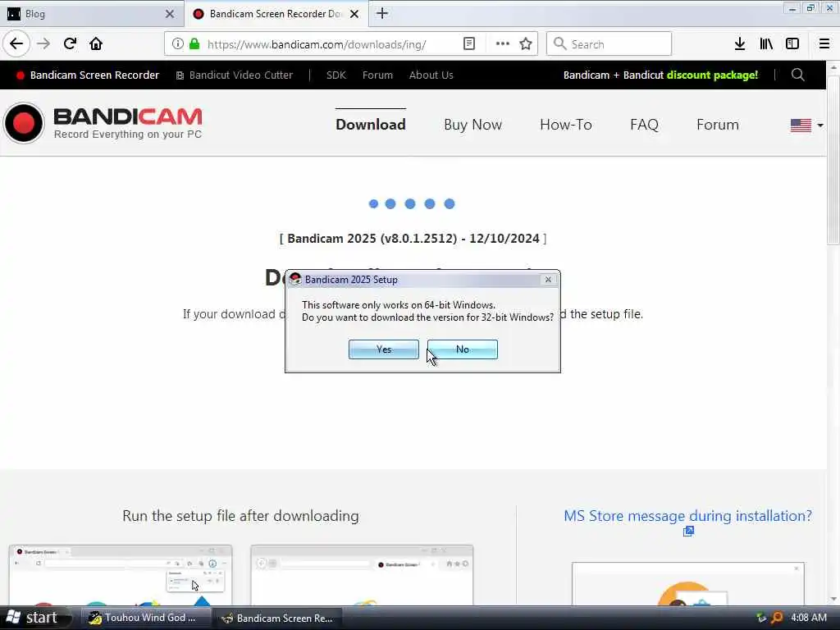Image resolution: width=840 pixels, height=630 pixels.
Task: Open Forum in main navigation
Action: coord(717,125)
